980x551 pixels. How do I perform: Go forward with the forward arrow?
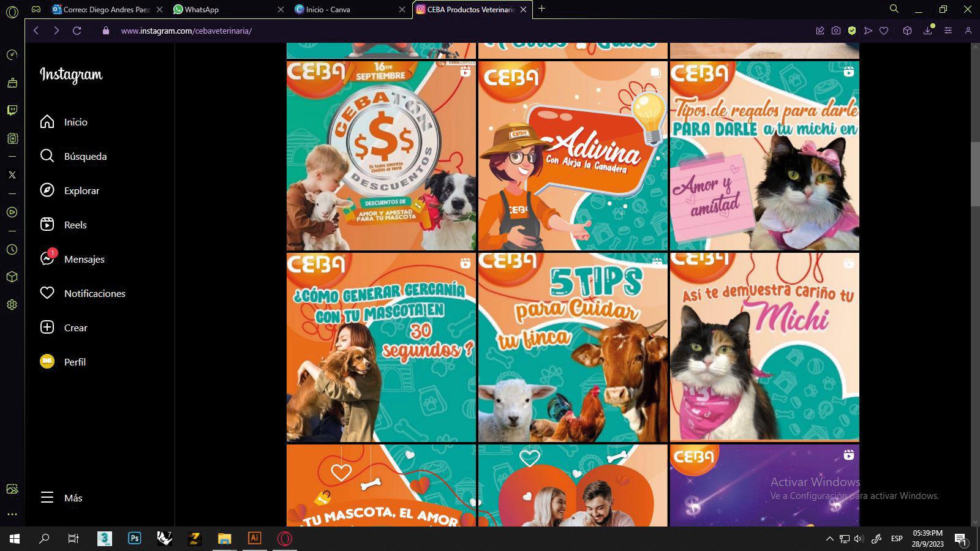56,31
